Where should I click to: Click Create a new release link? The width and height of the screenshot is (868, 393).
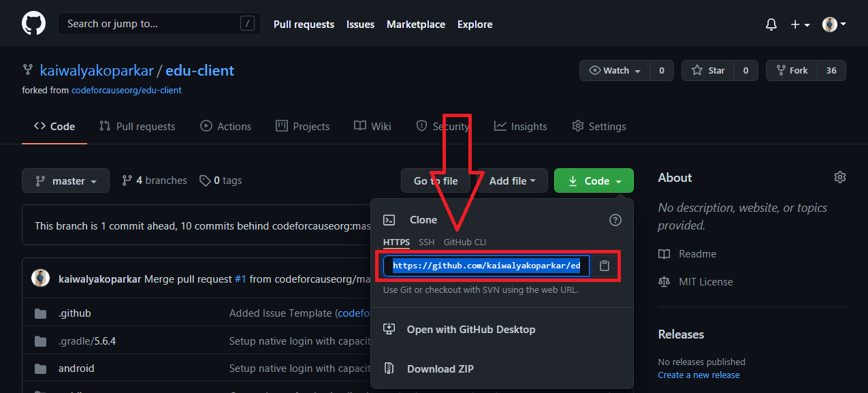pos(698,375)
